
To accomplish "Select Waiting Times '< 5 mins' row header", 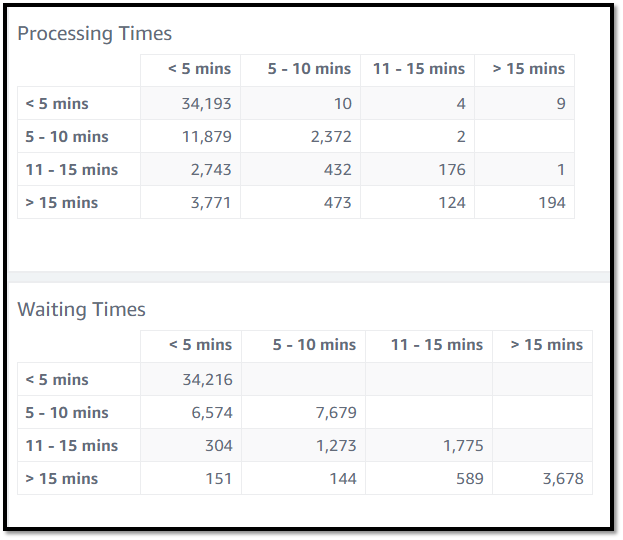I will pyautogui.click(x=57, y=379).
